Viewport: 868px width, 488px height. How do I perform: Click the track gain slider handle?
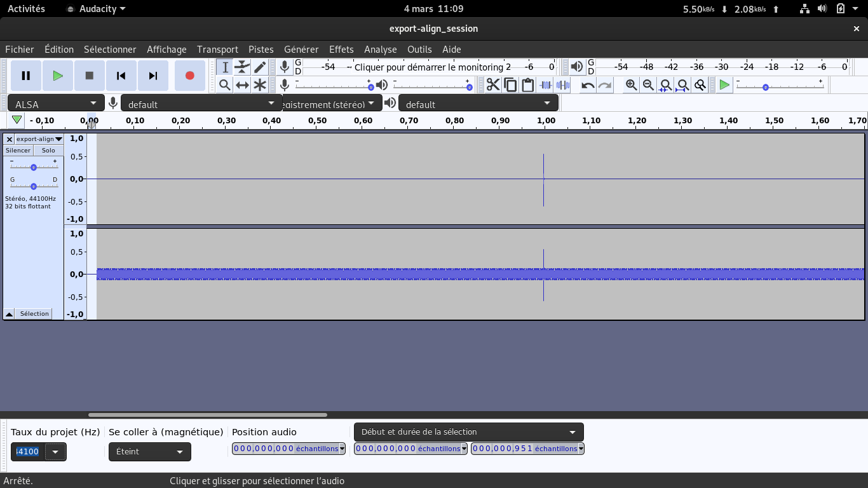[34, 168]
